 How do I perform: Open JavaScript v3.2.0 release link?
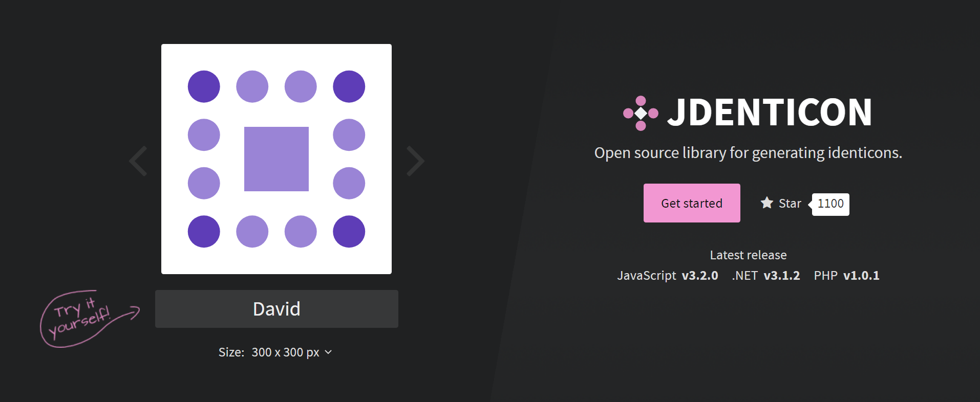(668, 276)
